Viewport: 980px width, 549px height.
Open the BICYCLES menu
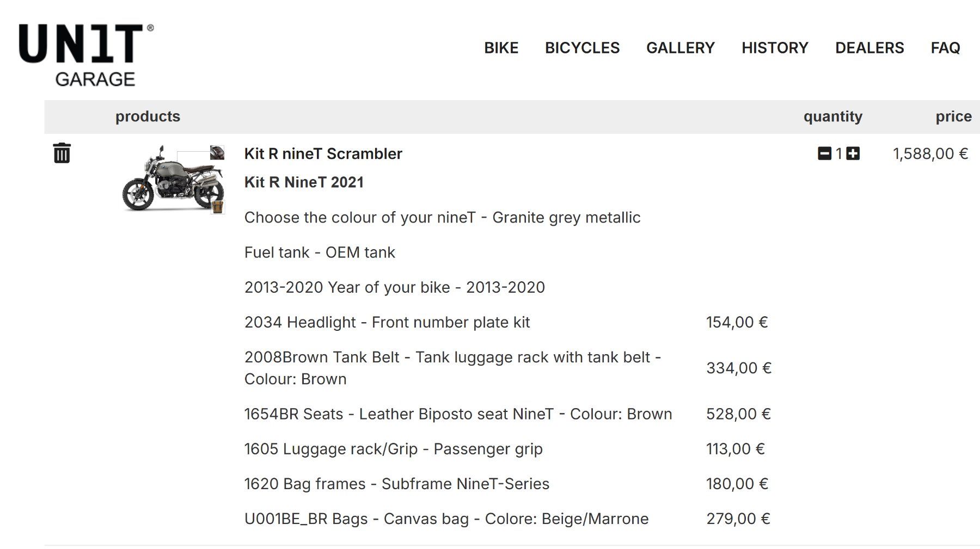point(582,48)
